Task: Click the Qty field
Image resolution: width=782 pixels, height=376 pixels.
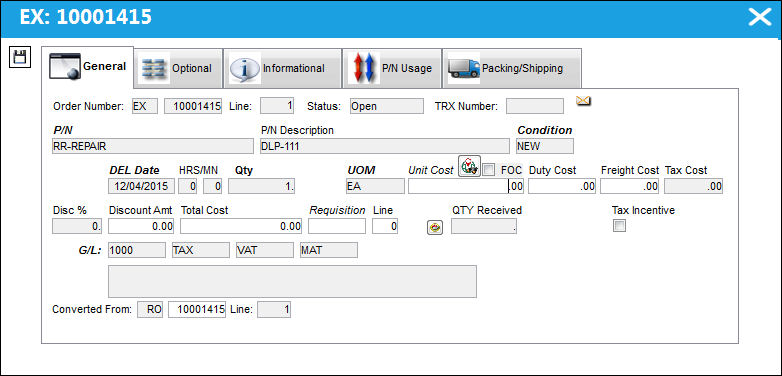Action: 262,186
